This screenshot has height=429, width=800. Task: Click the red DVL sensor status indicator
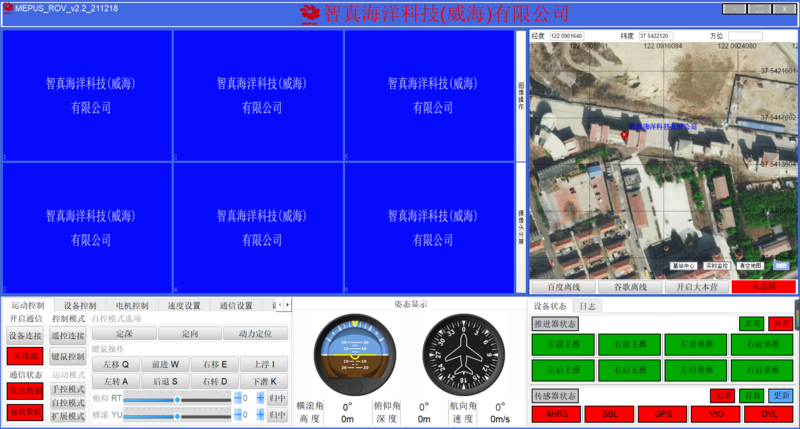click(769, 413)
